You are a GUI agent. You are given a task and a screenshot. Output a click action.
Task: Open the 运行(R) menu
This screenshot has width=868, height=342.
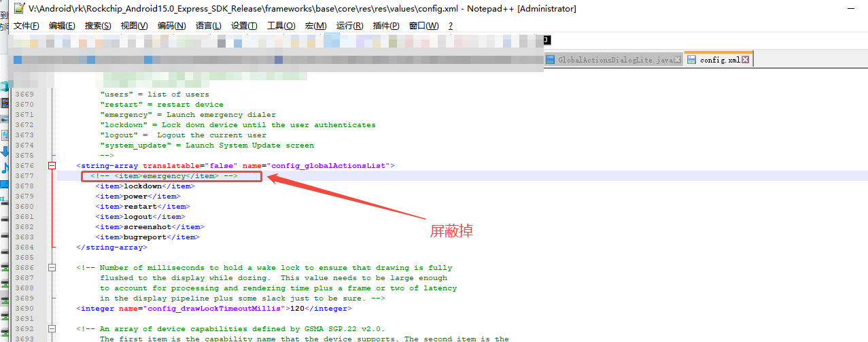click(349, 26)
